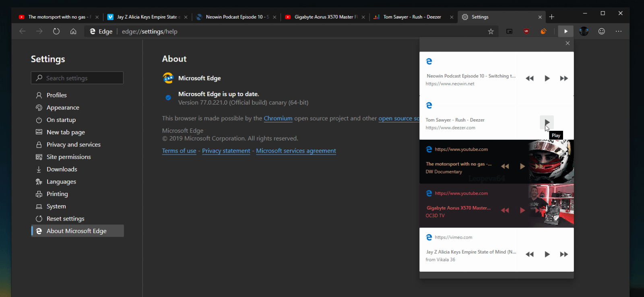Screen dimensions: 644x297
Task: Open New tab page settings
Action: (x=77, y=132)
